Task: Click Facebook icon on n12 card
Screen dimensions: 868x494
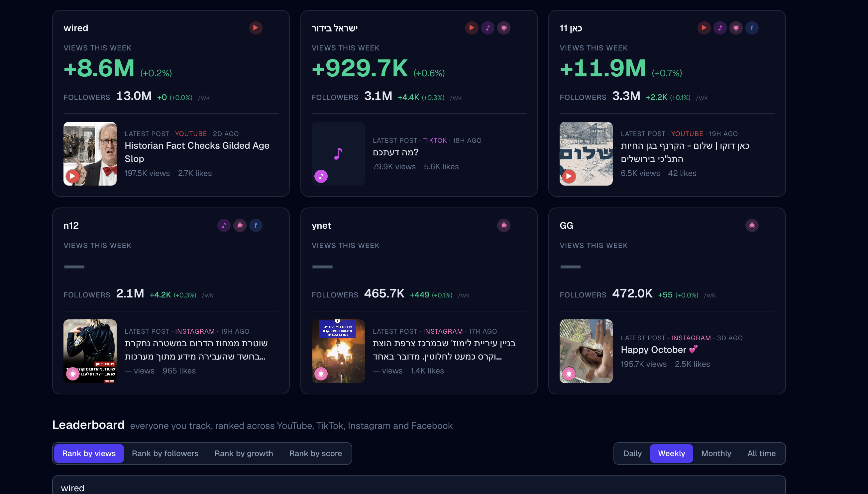Action: [256, 225]
